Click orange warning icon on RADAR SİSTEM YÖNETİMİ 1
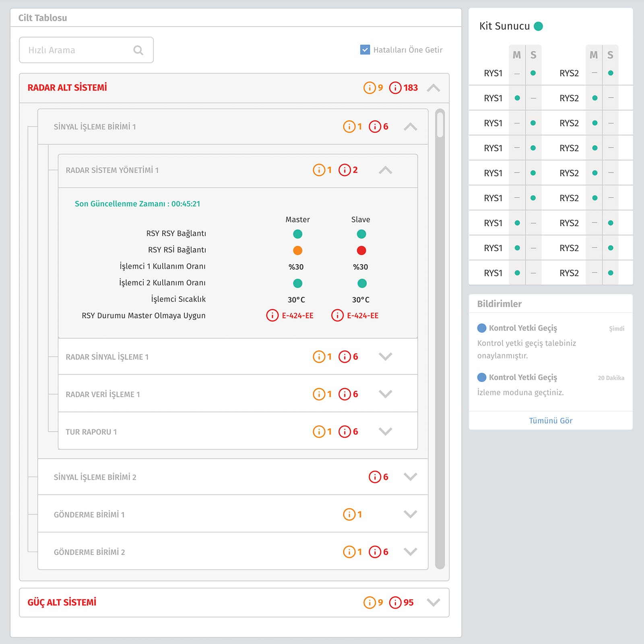644x644 pixels. pos(319,170)
